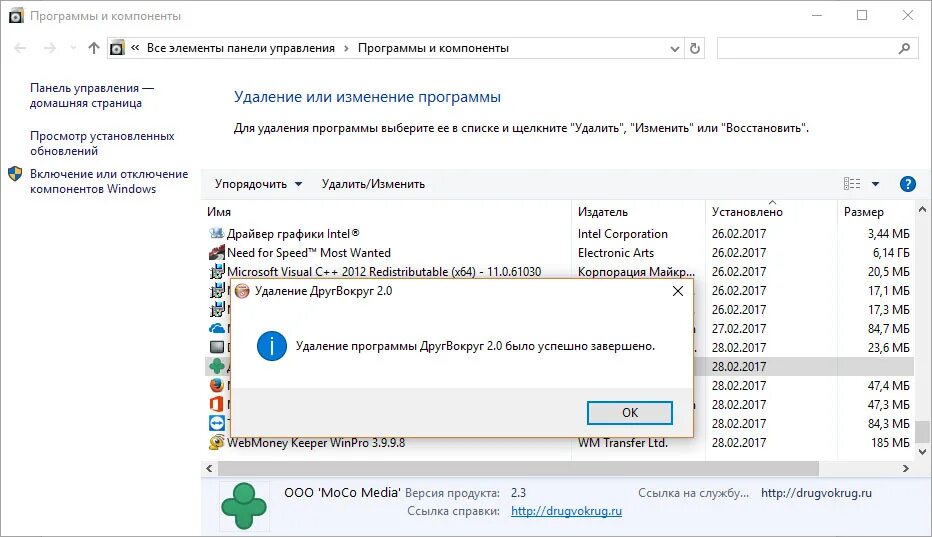Select Need for Speed Most Wanted icon
This screenshot has width=932, height=537.
coord(216,253)
